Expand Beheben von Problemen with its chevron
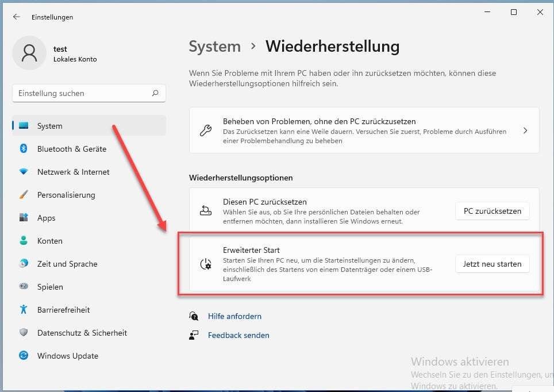This screenshot has height=392, width=554. point(525,130)
